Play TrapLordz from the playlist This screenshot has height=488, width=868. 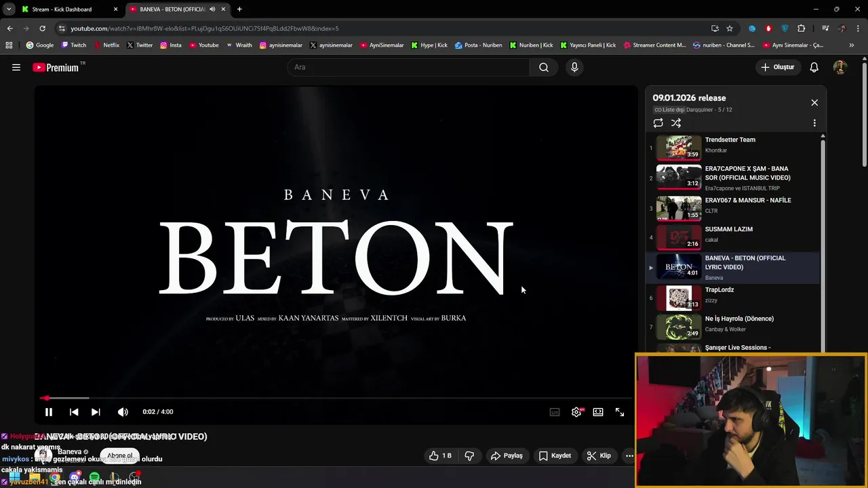coord(732,298)
